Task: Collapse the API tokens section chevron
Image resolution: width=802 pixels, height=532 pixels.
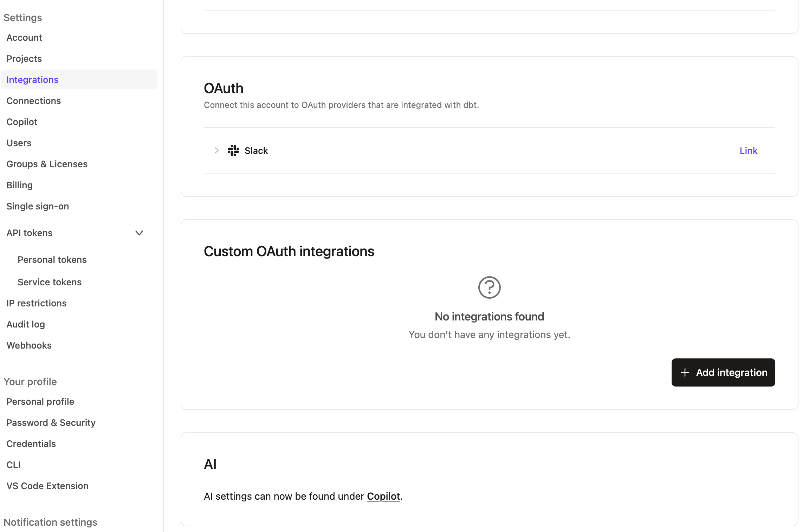Action: (139, 233)
